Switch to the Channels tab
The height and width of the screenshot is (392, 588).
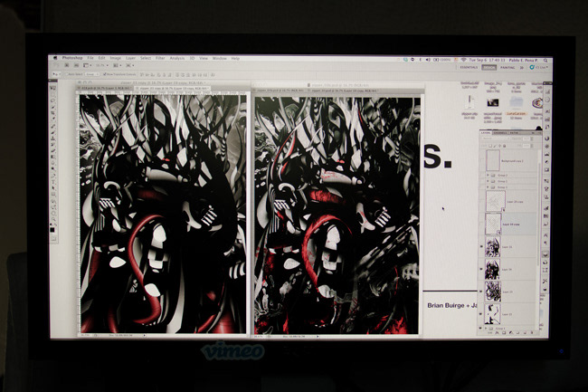pyautogui.click(x=500, y=132)
